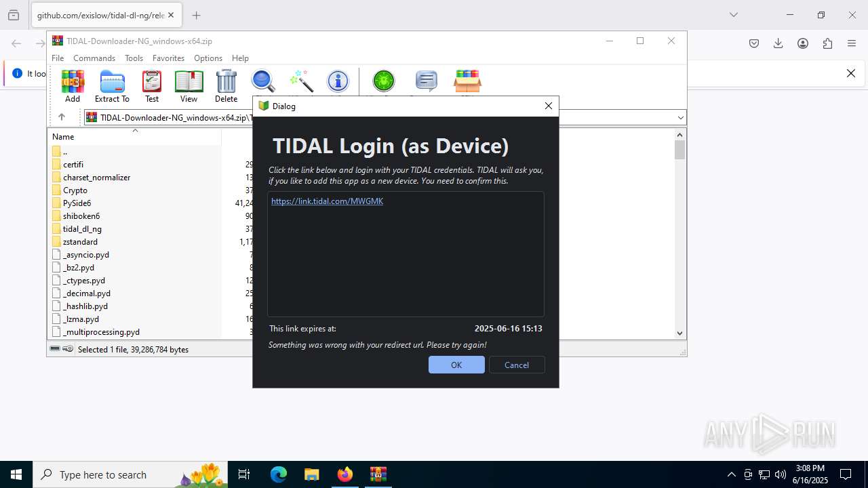Open Task View on the taskbar
The image size is (868, 488).
244,474
